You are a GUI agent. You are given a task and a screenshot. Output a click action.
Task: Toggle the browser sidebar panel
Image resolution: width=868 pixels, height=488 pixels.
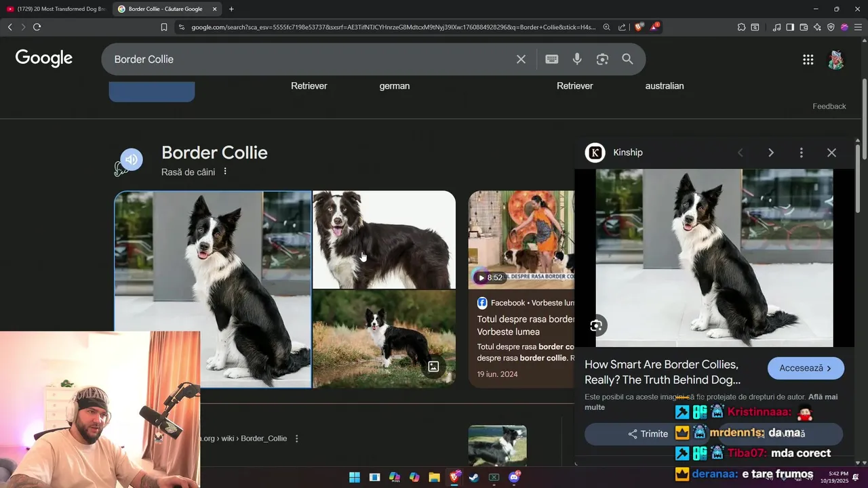790,27
